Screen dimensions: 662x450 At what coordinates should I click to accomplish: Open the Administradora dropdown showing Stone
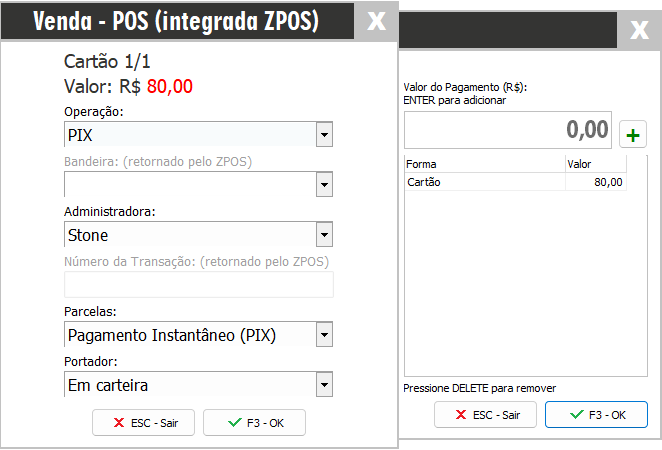tap(323, 235)
